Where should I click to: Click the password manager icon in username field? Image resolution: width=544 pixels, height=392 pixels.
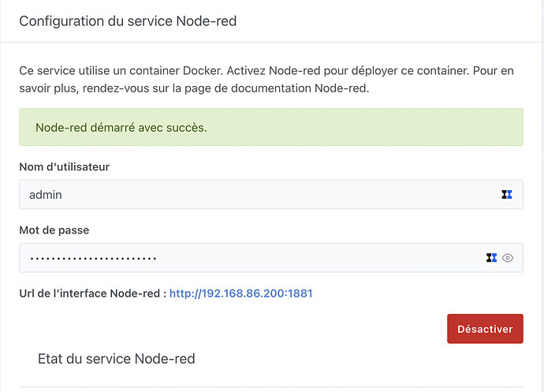[x=506, y=195]
